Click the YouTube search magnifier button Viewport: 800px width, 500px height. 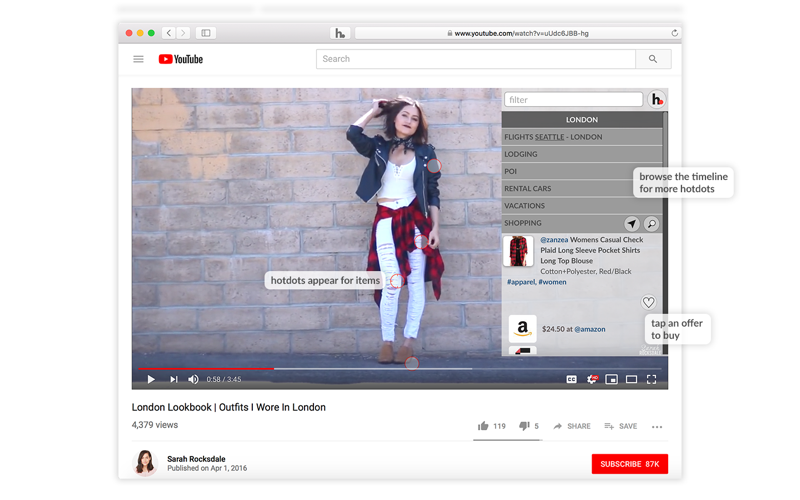tap(653, 59)
